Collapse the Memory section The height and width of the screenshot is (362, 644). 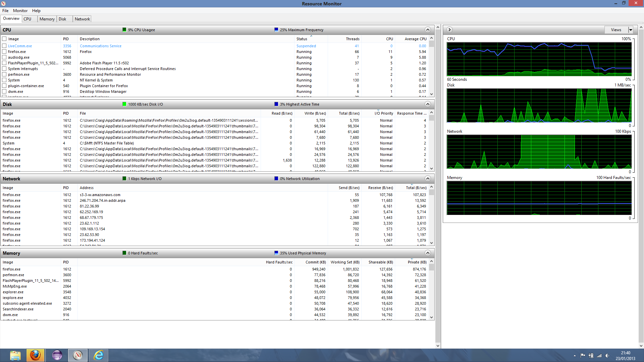click(428, 253)
